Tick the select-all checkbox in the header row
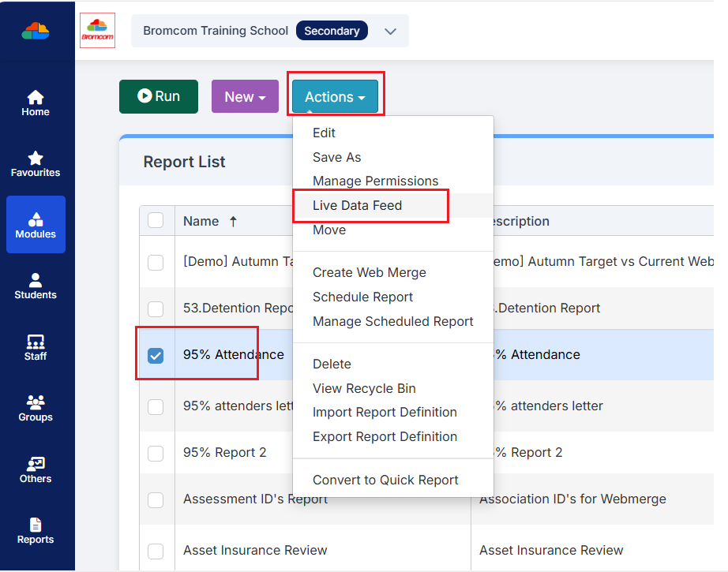This screenshot has width=728, height=572. tap(156, 221)
